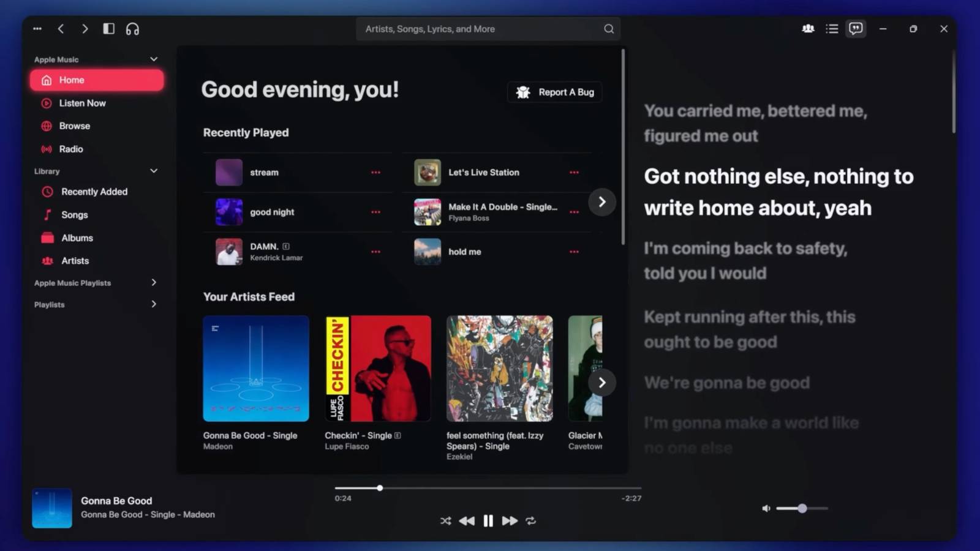
Task: Open more options for good night
Action: pos(375,212)
